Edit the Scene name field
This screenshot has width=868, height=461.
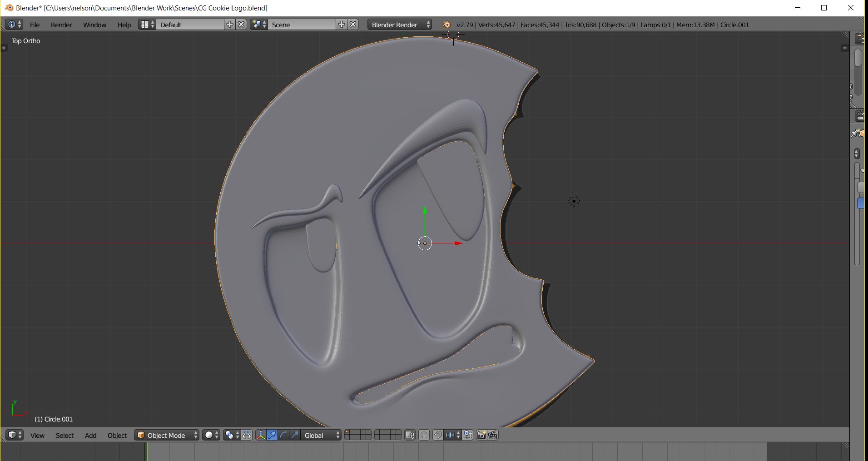[302, 25]
